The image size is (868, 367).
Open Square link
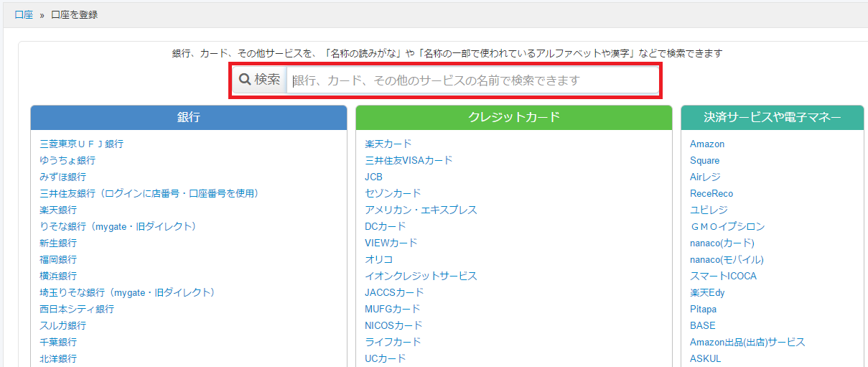pyautogui.click(x=704, y=160)
